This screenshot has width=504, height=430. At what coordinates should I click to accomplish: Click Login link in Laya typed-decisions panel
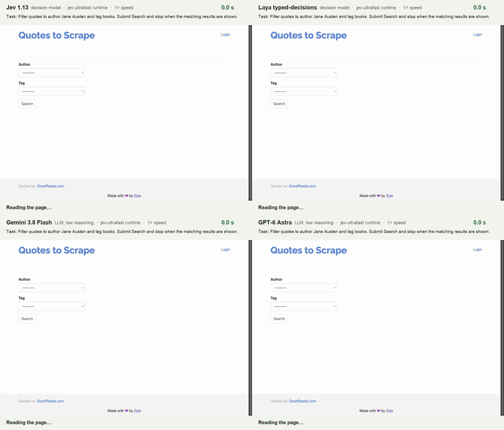click(x=477, y=34)
